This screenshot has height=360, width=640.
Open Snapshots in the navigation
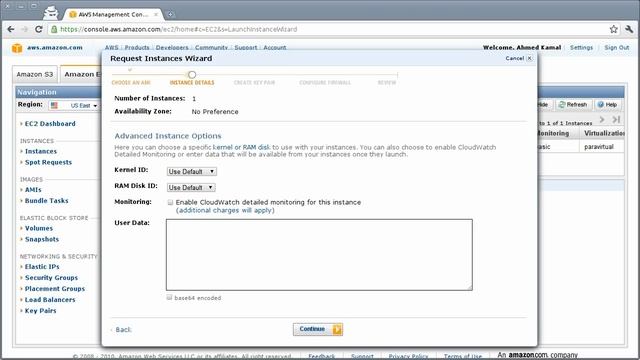click(x=42, y=240)
